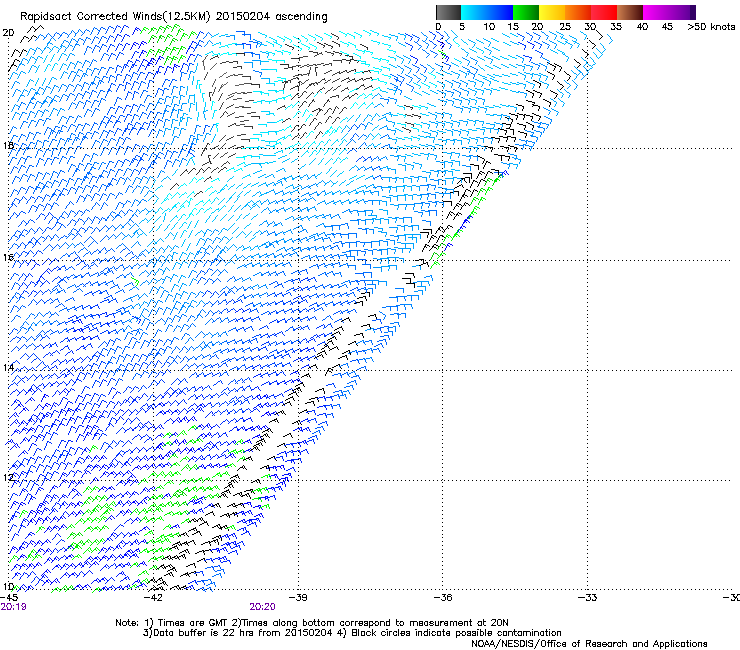Click the yellow segment of the color bar
Screen dimensions: 740x650
tap(552, 12)
